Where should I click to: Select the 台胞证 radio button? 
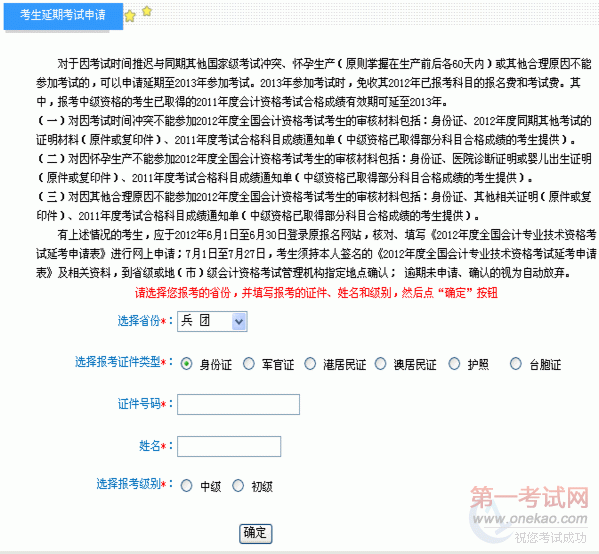[516, 364]
